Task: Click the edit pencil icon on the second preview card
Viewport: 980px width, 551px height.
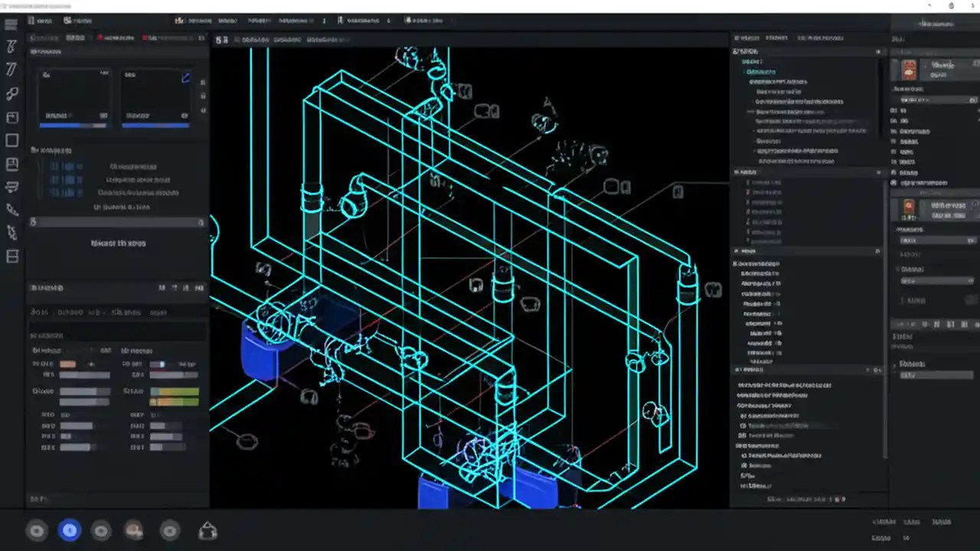Action: 185,77
